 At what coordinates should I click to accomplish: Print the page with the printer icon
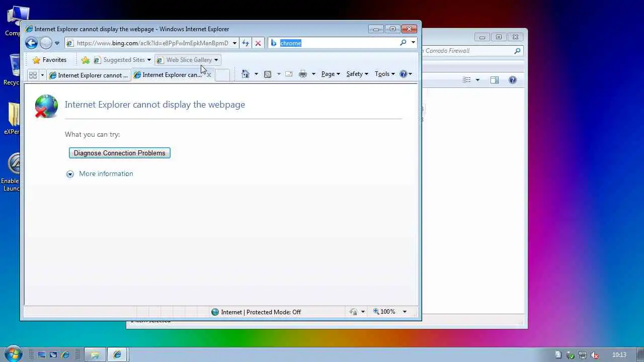pyautogui.click(x=303, y=74)
